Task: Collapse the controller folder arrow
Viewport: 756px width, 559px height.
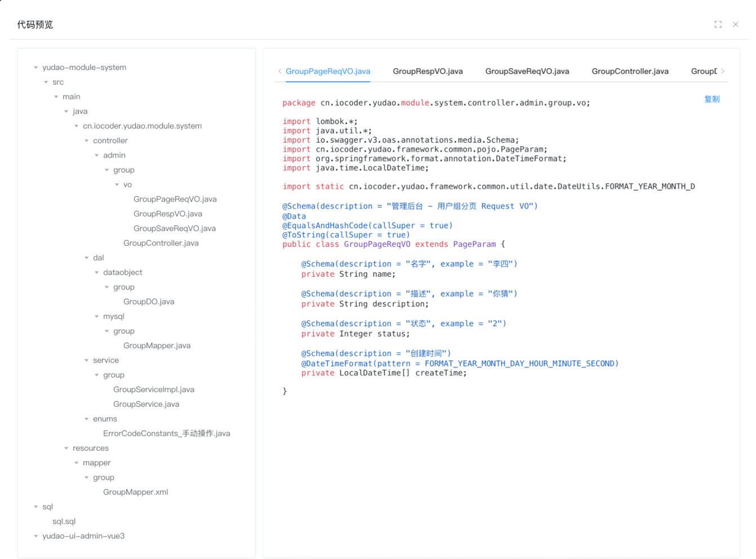Action: point(87,141)
